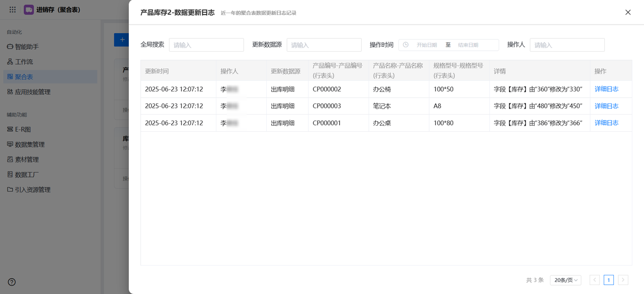Focus the 操作人 filter input
Image resolution: width=644 pixels, height=294 pixels.
click(567, 45)
